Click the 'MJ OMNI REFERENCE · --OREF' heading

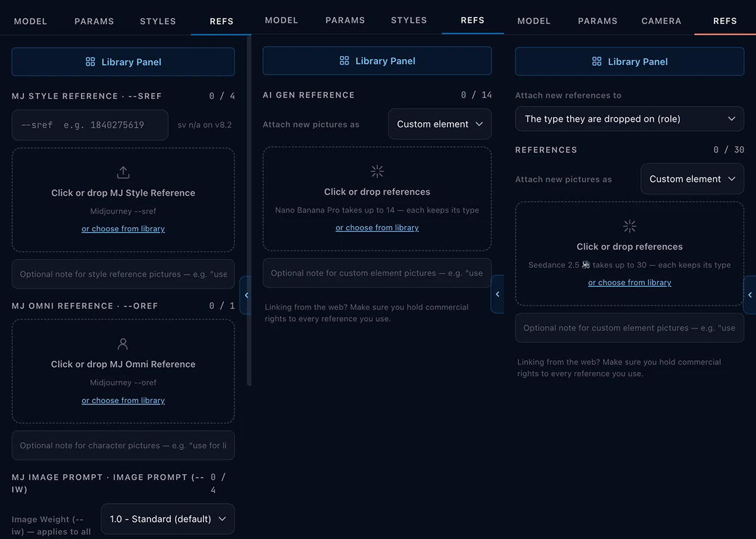click(85, 306)
